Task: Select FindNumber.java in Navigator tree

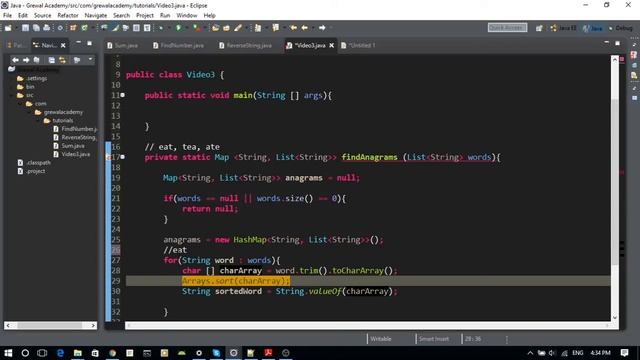Action: pyautogui.click(x=75, y=129)
